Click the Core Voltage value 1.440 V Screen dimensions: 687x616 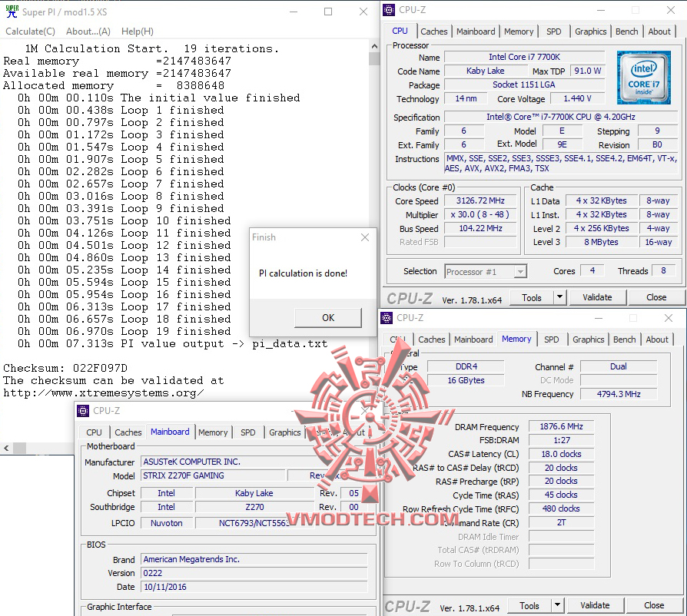(577, 98)
